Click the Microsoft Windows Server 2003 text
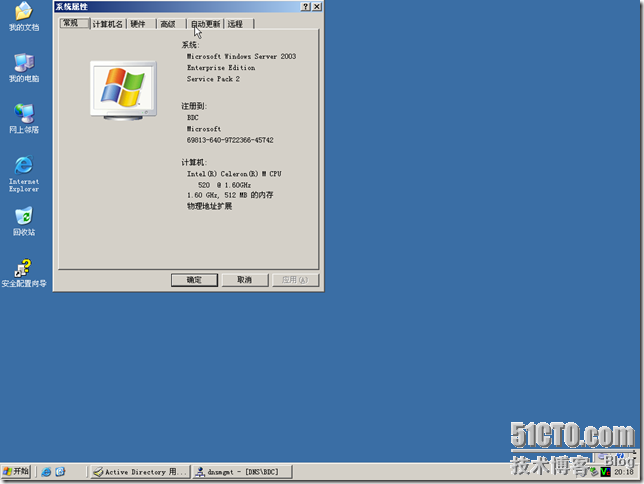Viewport: 644px width, 484px height. click(x=242, y=56)
